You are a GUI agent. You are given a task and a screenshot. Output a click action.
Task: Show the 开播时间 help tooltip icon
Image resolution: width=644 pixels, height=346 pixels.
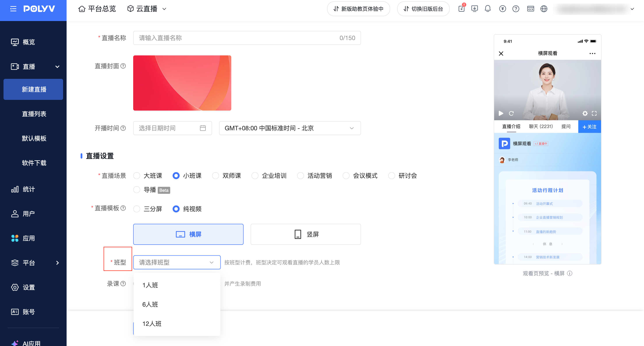(123, 128)
